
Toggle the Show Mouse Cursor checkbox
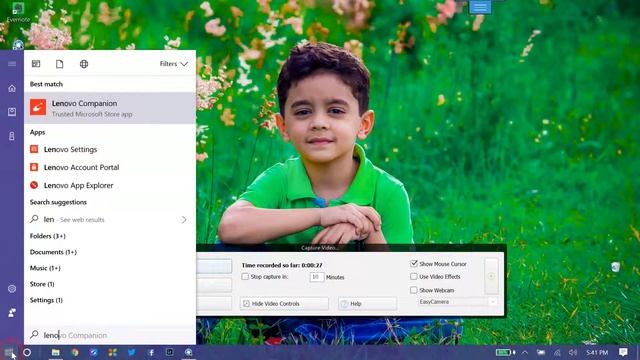414,264
